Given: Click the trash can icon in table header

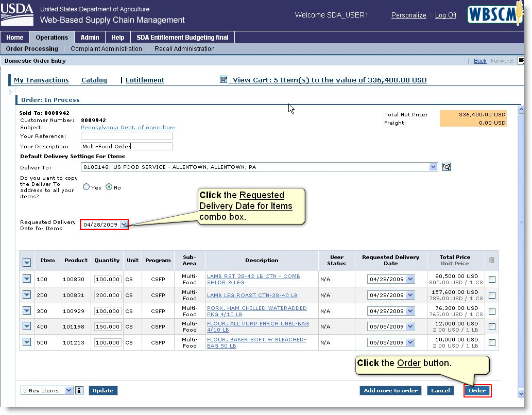Looking at the screenshot, I should (491, 261).
